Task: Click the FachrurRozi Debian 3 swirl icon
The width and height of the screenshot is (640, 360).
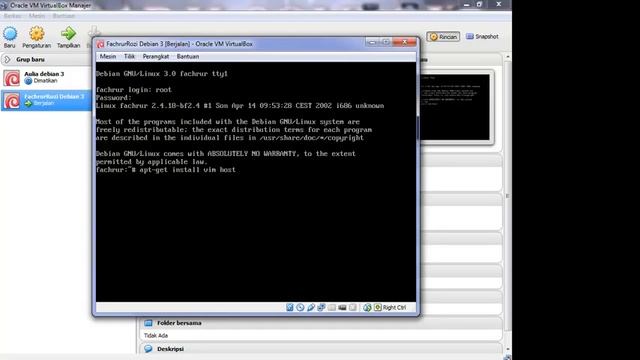Action: click(11, 101)
